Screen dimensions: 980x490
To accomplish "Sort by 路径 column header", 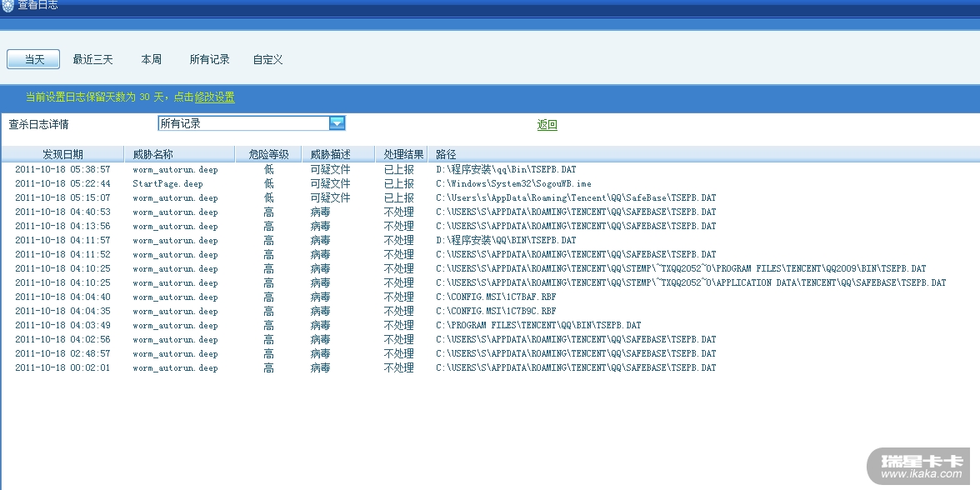I will (x=703, y=154).
